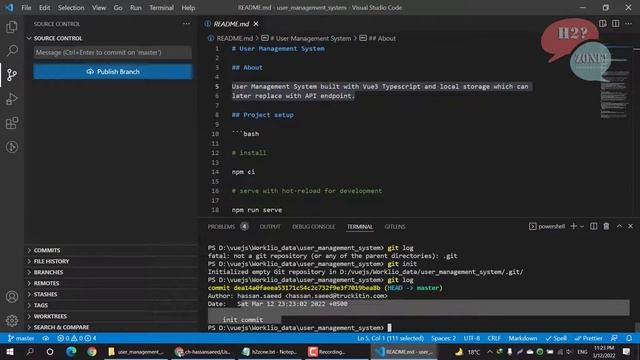Image resolution: width=640 pixels, height=360 pixels.
Task: Close the terminal panel
Action: click(631, 226)
